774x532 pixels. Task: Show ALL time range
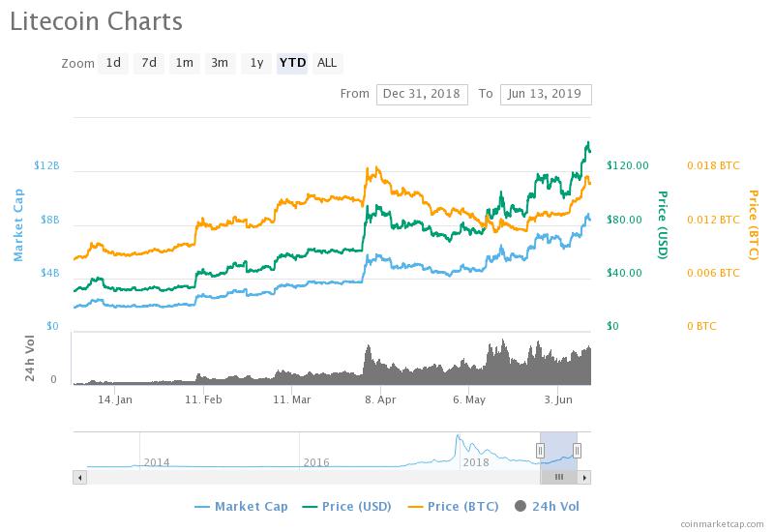point(327,63)
